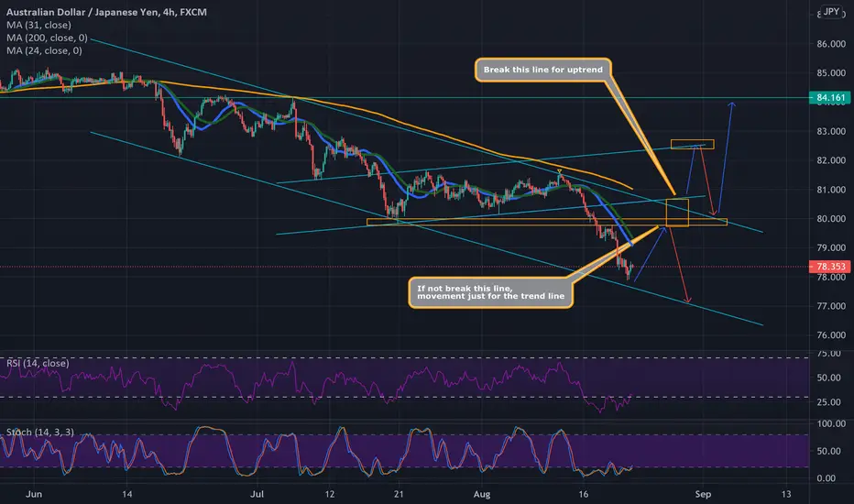Click the RSI (14, close) indicator label

click(x=38, y=364)
